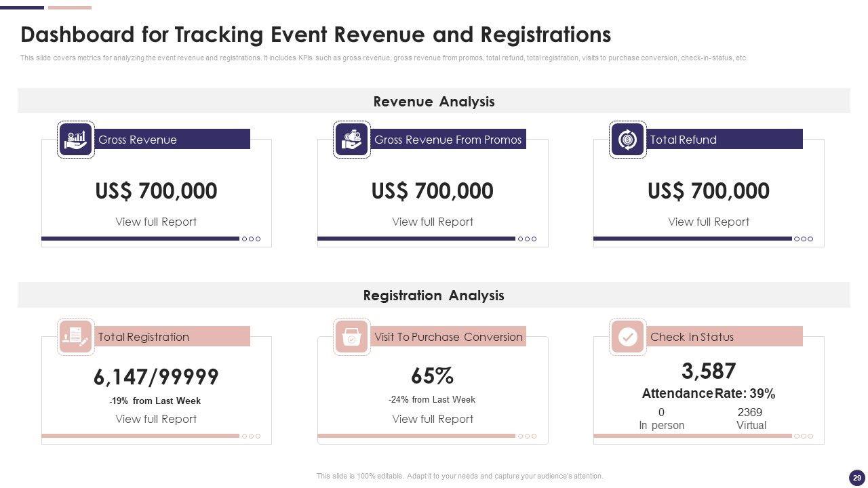Click the Gross Revenue From Promos money icon
Image resolution: width=868 pixels, height=488 pixels.
tap(351, 140)
